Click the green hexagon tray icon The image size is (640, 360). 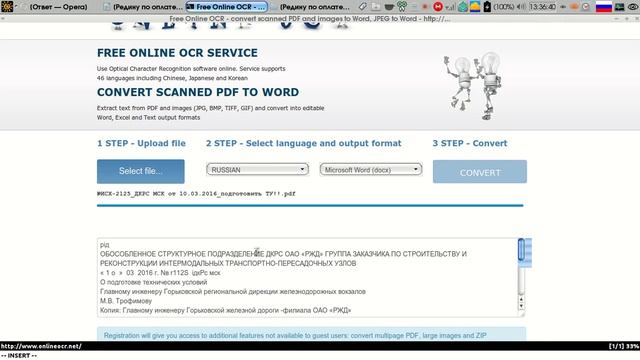[x=462, y=7]
